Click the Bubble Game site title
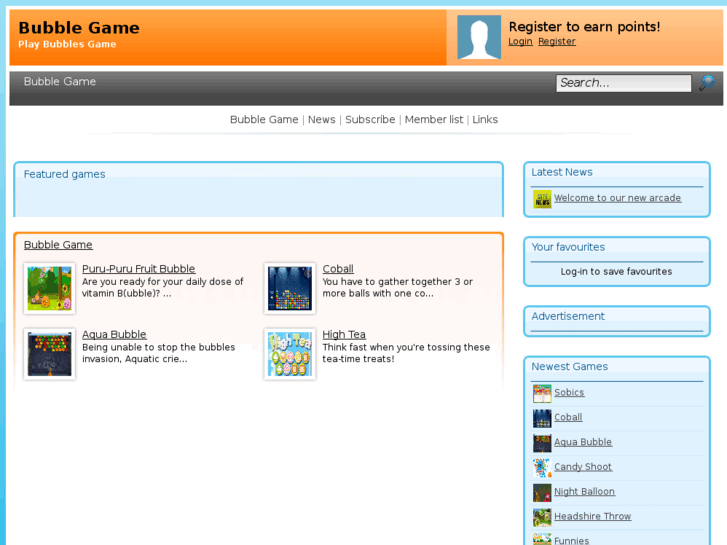This screenshot has height=545, width=727. click(79, 28)
